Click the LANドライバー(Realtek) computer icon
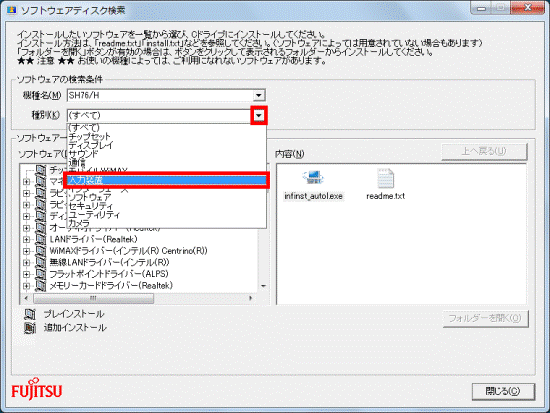Image resolution: width=550 pixels, height=413 pixels. point(41,239)
